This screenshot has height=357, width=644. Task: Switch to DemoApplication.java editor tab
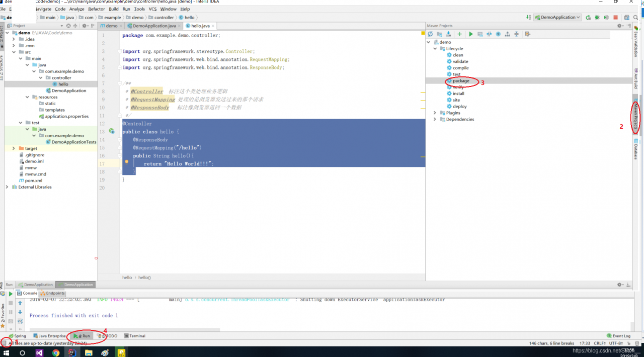(x=154, y=26)
